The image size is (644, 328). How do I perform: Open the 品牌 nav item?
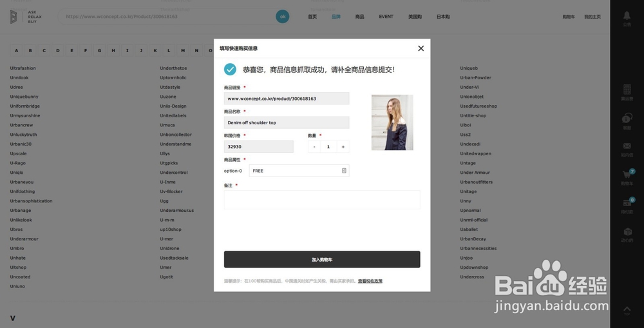[x=336, y=17]
